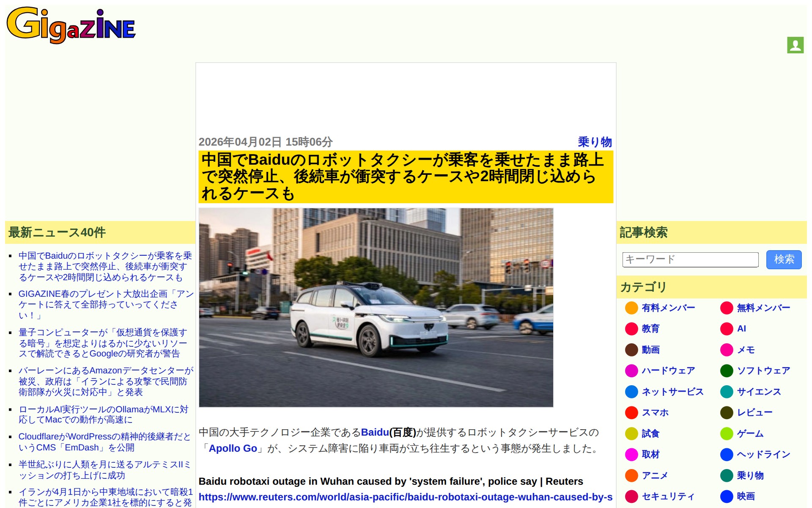The height and width of the screenshot is (508, 812).
Task: Open the ネットサービス category link
Action: pyautogui.click(x=672, y=392)
